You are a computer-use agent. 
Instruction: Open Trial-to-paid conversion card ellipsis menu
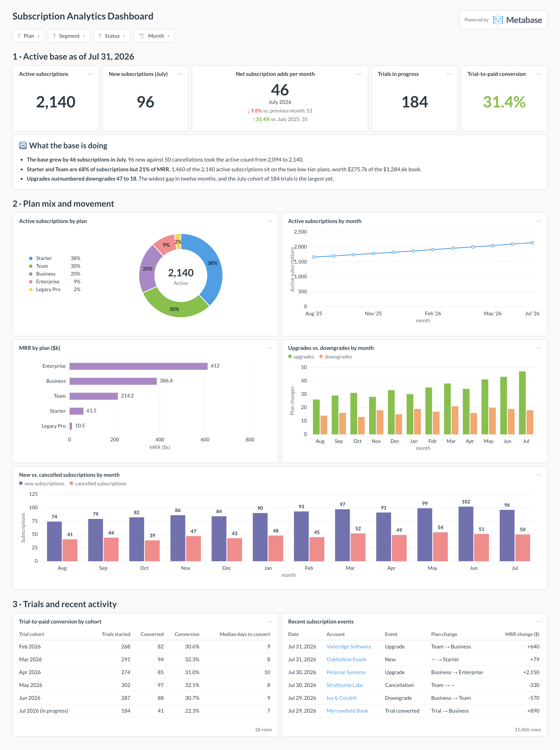pos(539,74)
